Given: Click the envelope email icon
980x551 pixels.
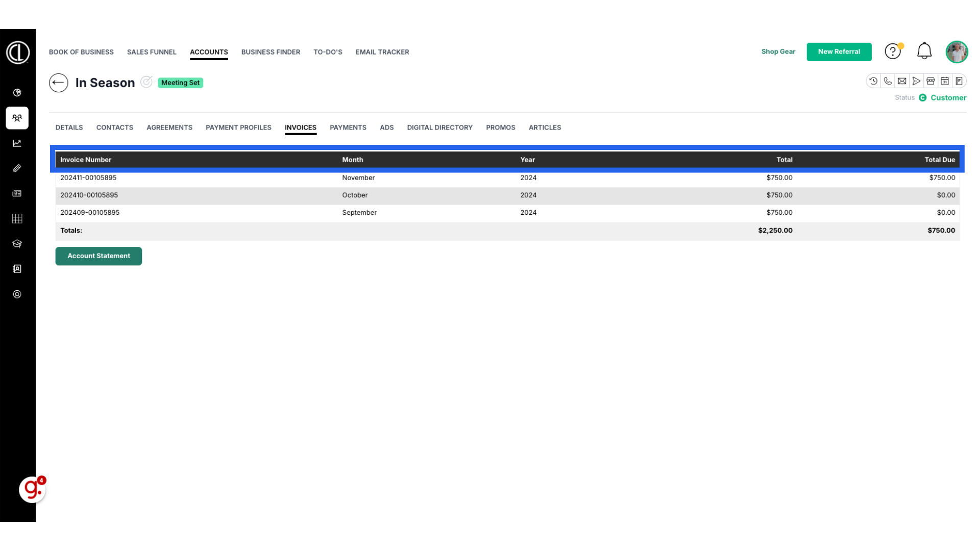Looking at the screenshot, I should 902,81.
